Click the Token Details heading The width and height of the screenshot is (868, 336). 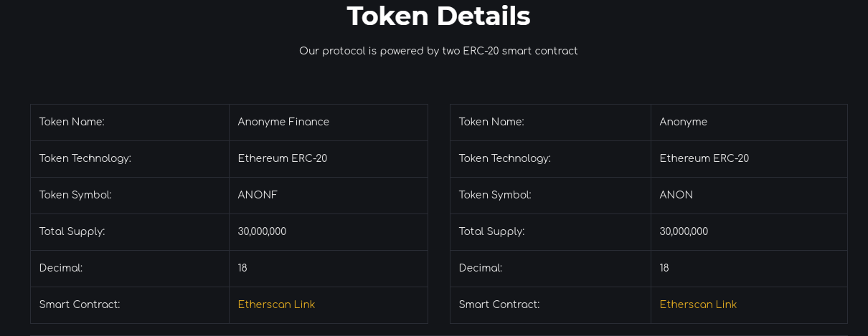[438, 16]
